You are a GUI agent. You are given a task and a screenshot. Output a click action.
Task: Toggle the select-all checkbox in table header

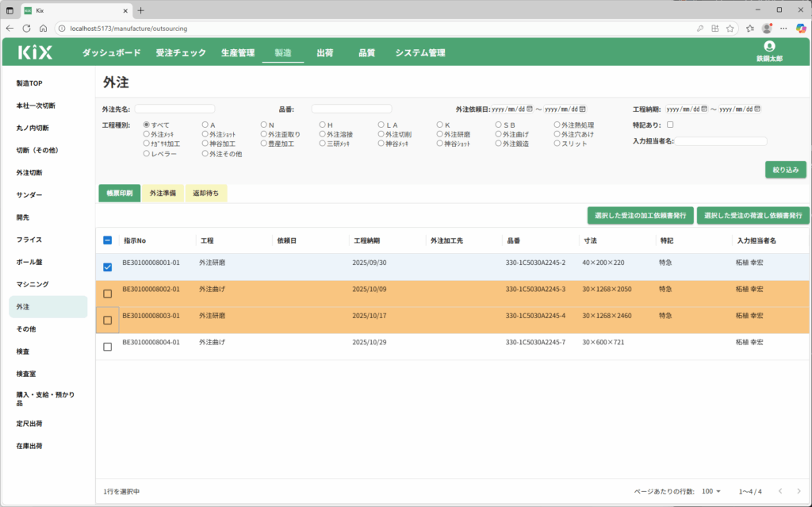point(108,240)
